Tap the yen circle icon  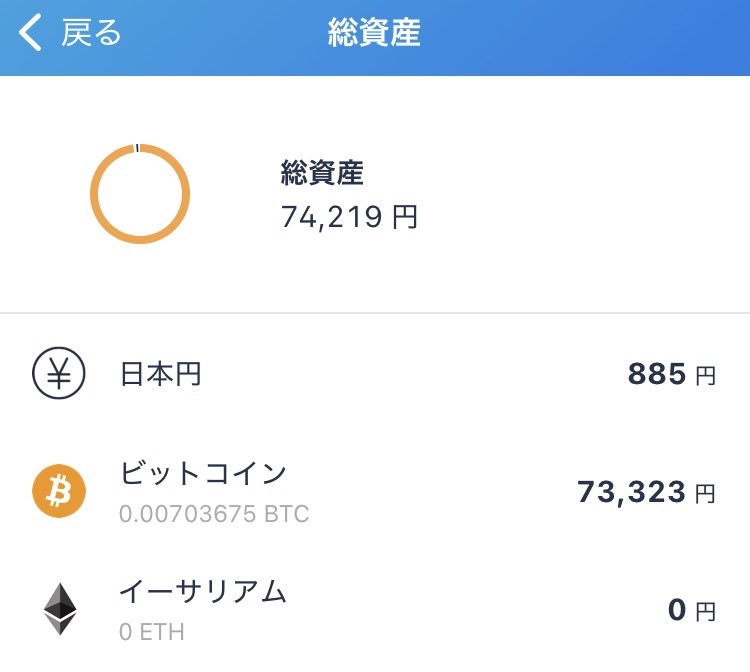59,375
